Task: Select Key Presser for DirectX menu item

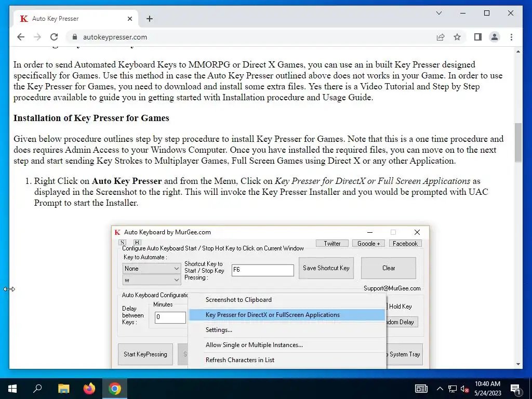Action: [287, 314]
